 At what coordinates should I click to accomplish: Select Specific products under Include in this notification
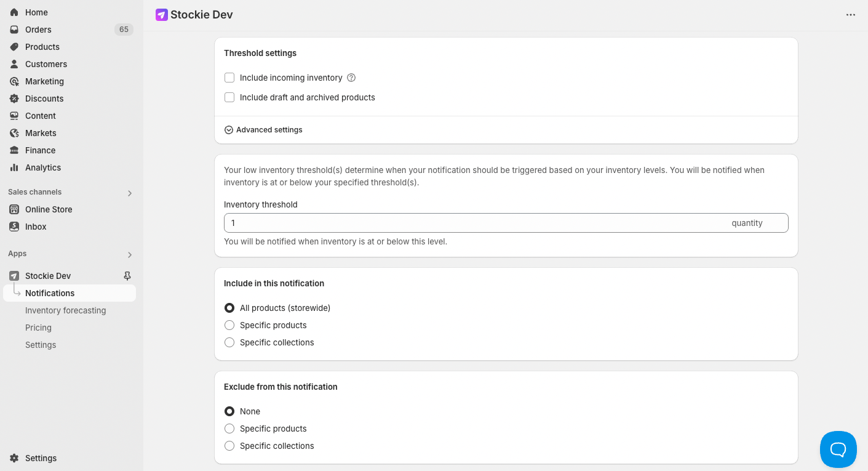(x=229, y=325)
